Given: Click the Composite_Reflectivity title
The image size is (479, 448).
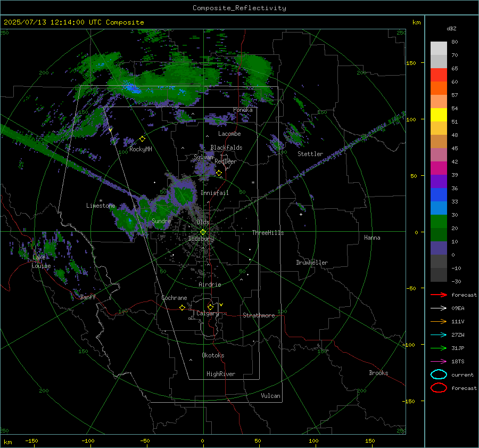Looking at the screenshot, I should click(x=240, y=8).
